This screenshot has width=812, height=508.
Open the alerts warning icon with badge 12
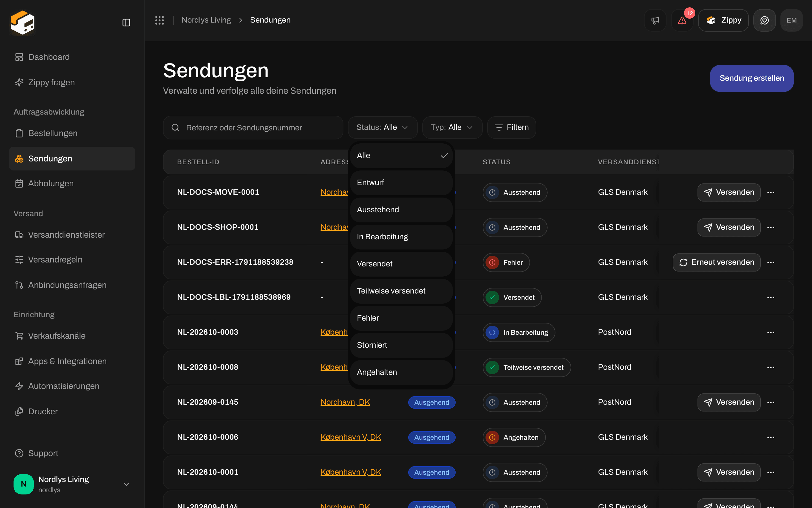(682, 20)
